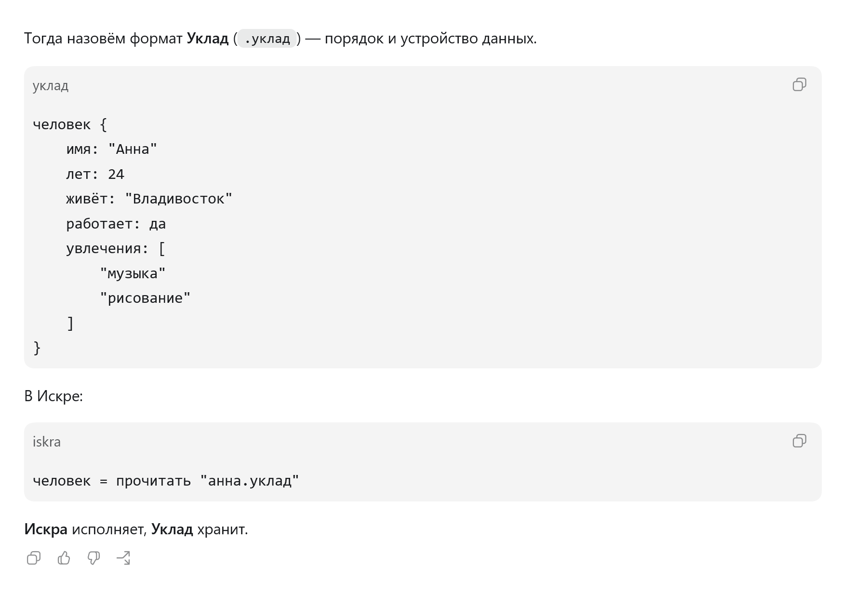Click the line имя: "Анна"

[112, 149]
